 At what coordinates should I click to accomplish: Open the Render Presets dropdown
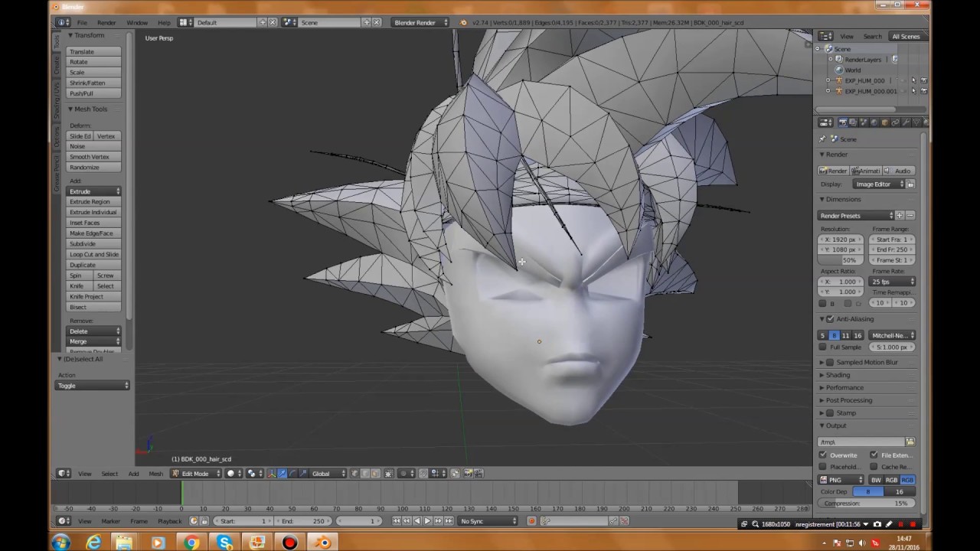coord(856,216)
